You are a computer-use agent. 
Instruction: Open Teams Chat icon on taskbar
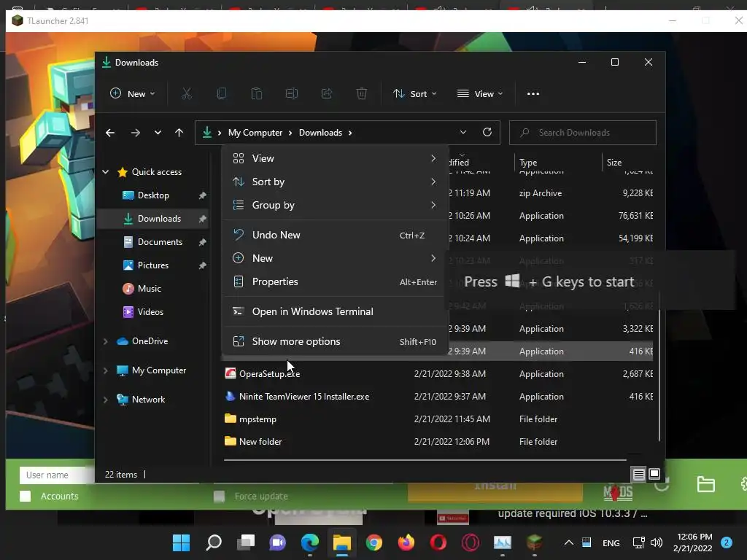[x=277, y=542]
